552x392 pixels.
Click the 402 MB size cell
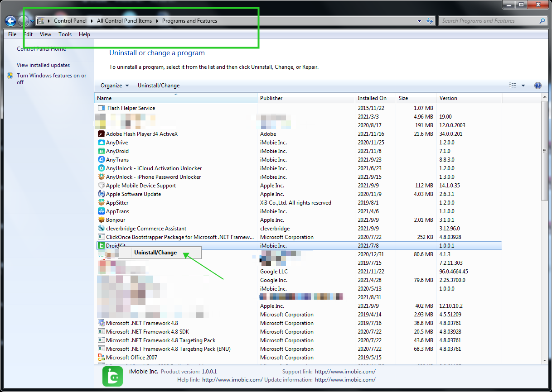424,306
